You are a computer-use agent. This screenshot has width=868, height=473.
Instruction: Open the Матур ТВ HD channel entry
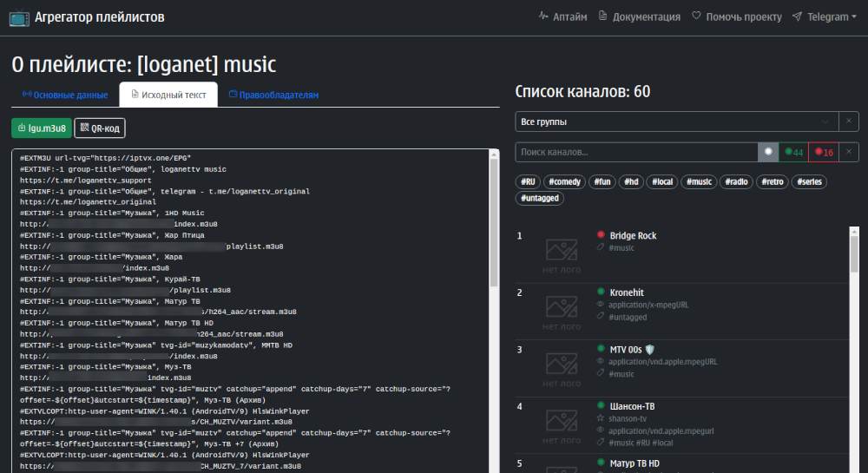[x=635, y=463]
